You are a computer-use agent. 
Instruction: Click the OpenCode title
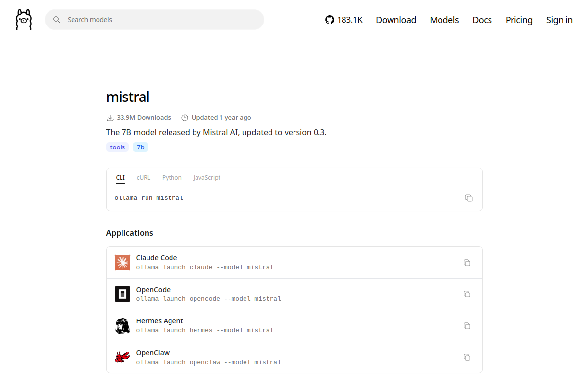point(153,290)
